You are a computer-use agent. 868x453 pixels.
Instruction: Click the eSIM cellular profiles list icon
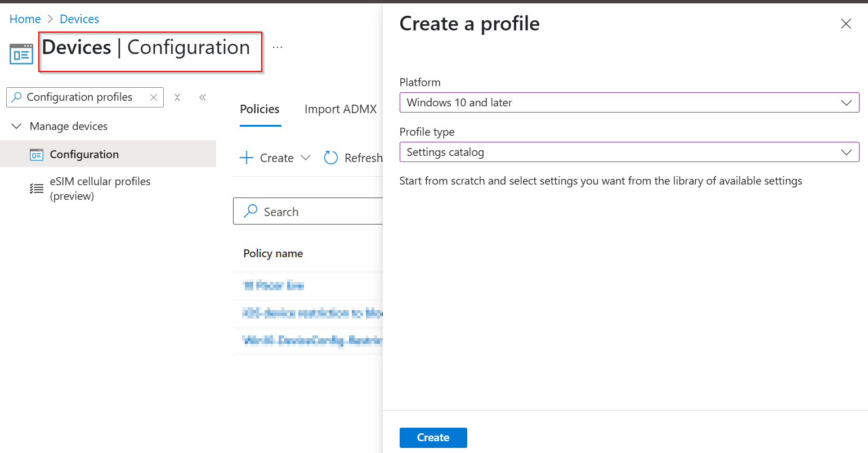click(37, 189)
